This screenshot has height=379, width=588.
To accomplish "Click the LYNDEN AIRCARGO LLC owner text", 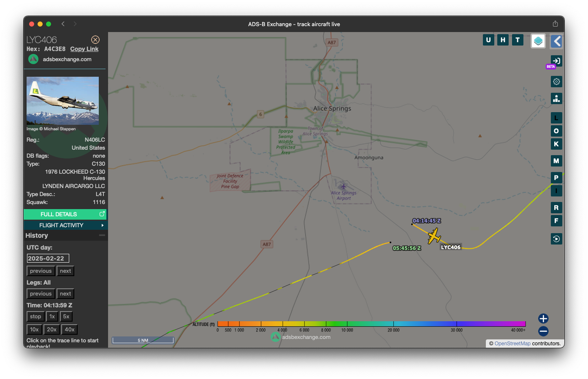I will pos(73,186).
